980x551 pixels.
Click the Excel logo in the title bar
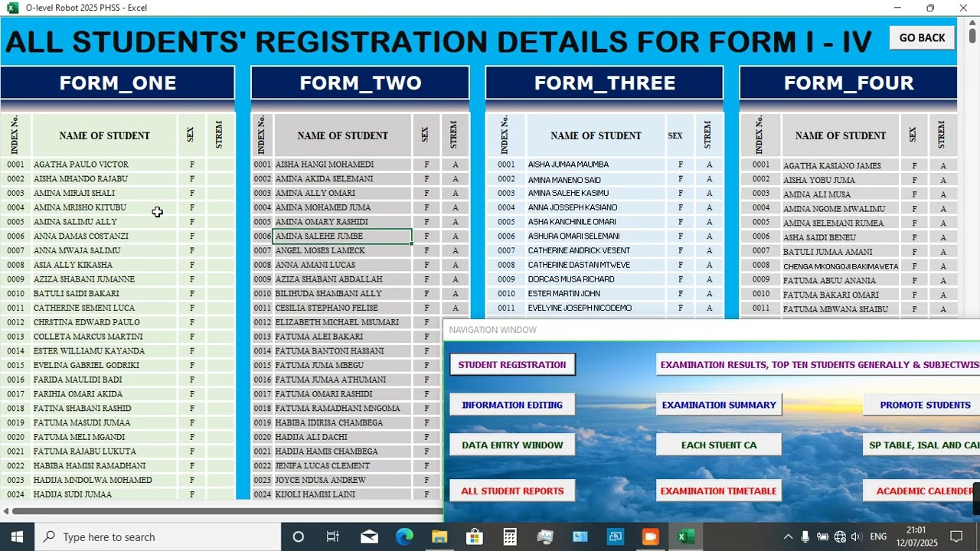(12, 8)
